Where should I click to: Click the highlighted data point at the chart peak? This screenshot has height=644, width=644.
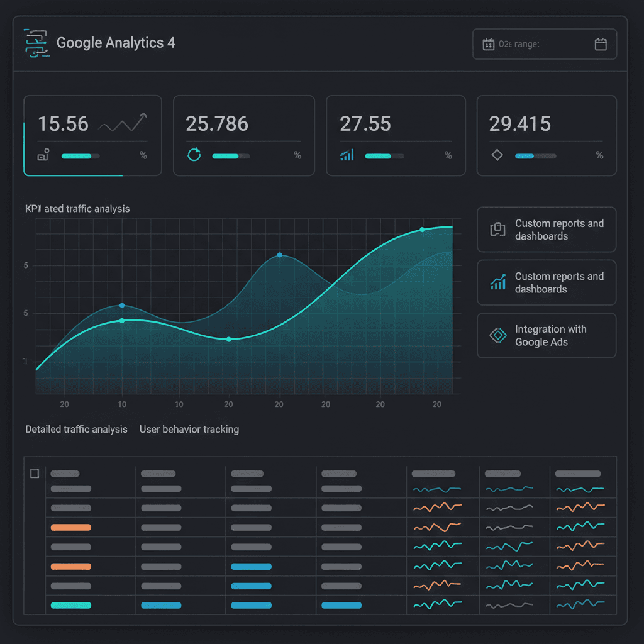[x=279, y=255]
